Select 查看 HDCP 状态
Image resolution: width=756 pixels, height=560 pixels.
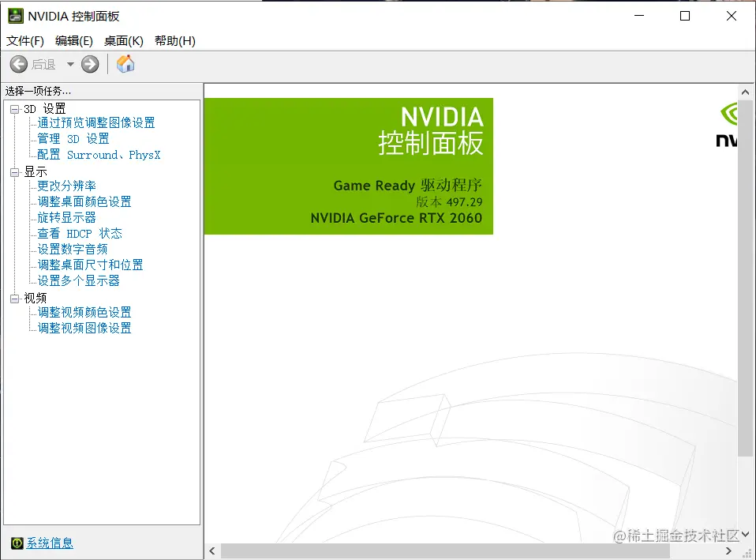coord(80,234)
